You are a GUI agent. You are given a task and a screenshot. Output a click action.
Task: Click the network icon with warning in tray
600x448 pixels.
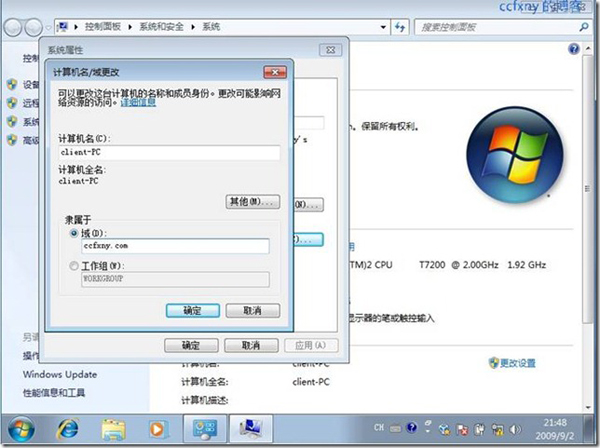498,430
